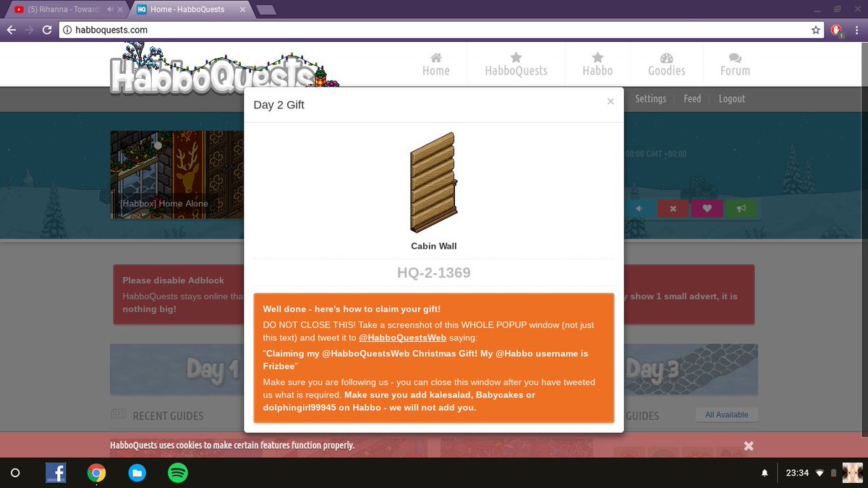Open the launcher circle on the shelf

point(15,473)
